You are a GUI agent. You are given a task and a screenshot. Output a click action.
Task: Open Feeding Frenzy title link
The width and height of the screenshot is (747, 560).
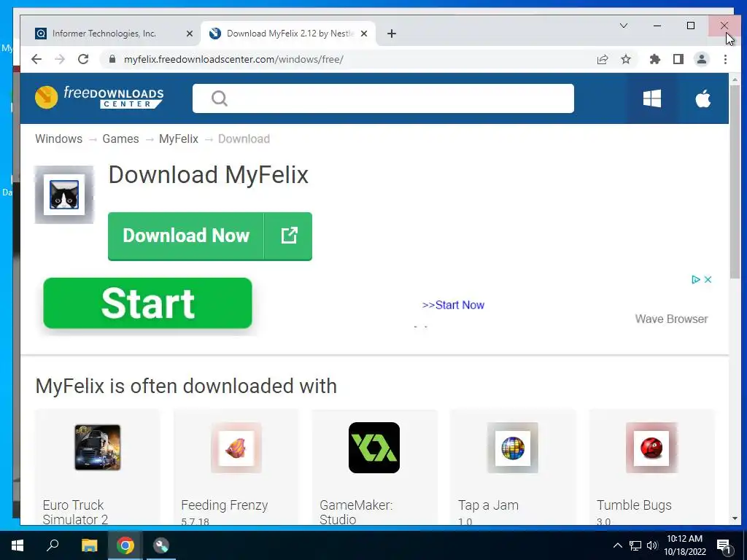(225, 505)
